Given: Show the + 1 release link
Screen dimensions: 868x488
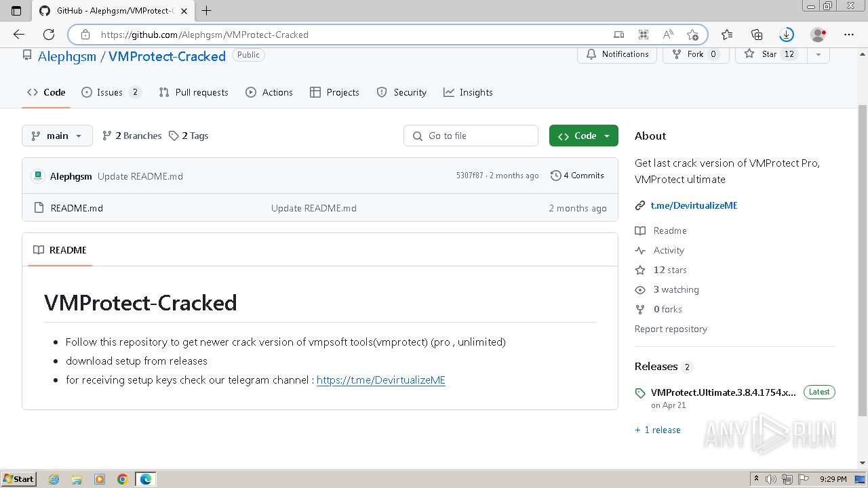Looking at the screenshot, I should pos(658,430).
